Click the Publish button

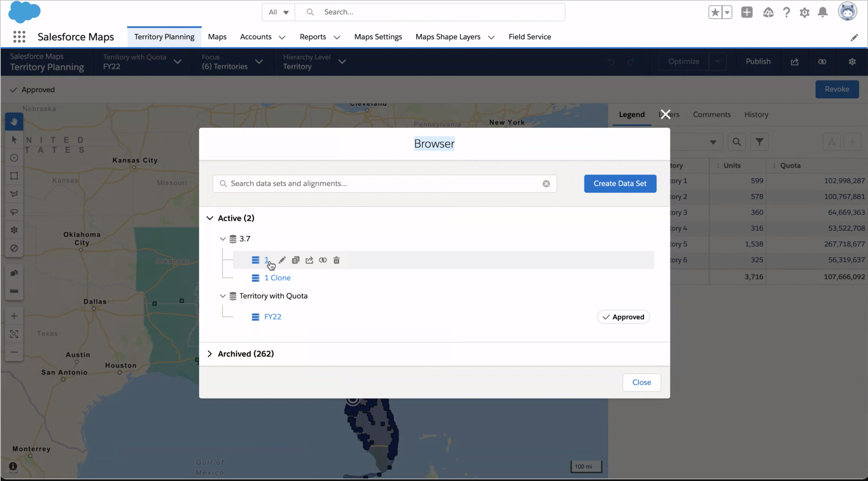tap(758, 62)
